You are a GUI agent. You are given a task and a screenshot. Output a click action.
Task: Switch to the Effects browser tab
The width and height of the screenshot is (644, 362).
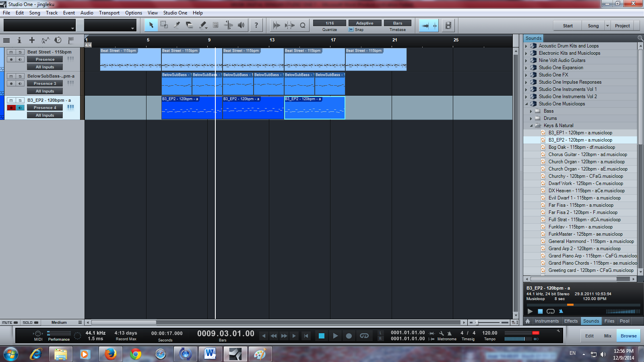coord(571,321)
